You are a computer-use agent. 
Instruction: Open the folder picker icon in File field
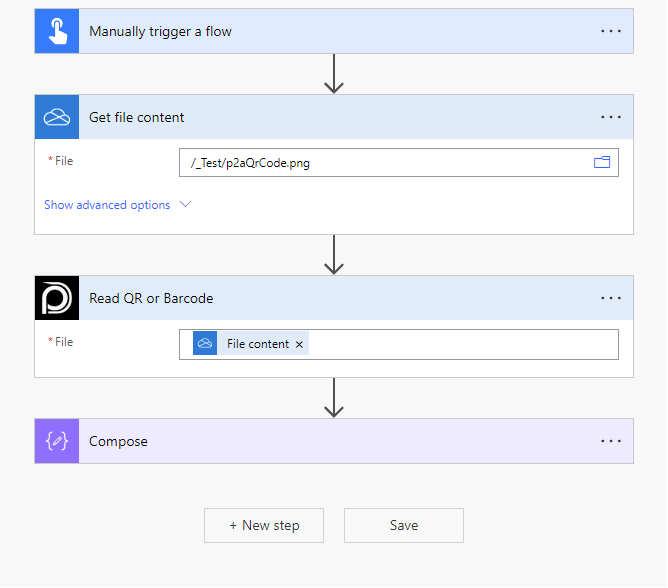coord(602,162)
